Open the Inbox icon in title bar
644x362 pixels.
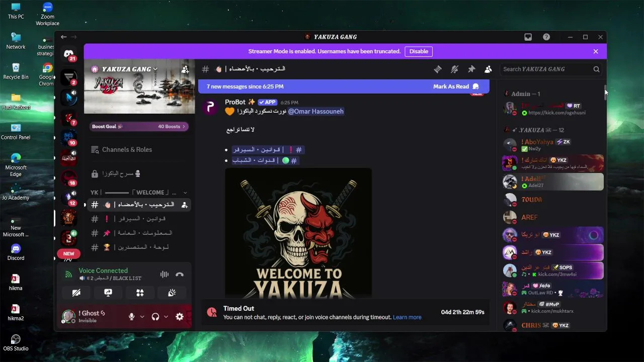pos(528,37)
